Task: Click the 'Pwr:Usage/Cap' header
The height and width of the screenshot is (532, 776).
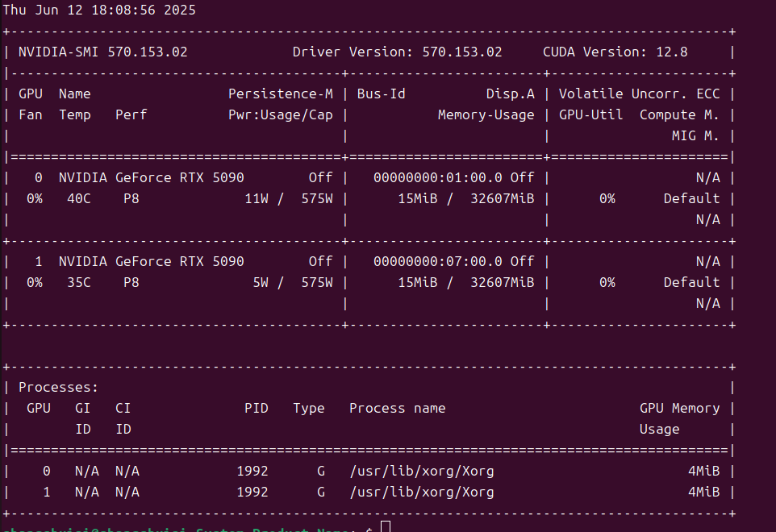Action: point(281,114)
